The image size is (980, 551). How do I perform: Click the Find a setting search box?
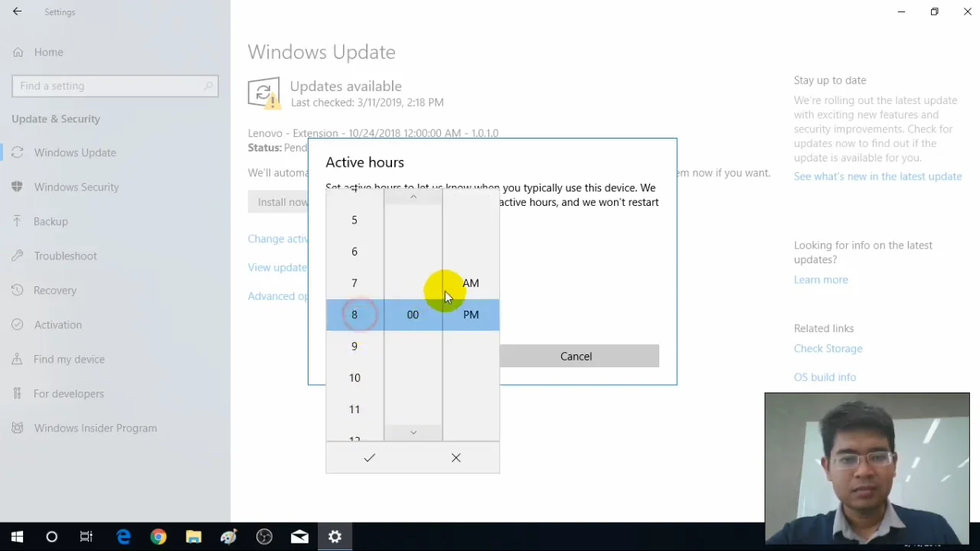click(115, 86)
